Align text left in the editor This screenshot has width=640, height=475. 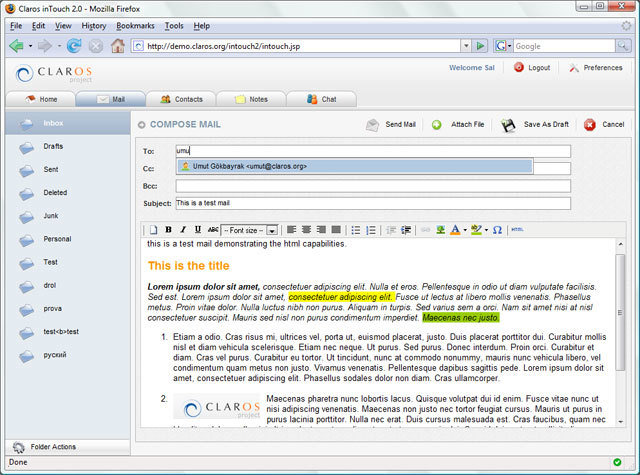[291, 230]
